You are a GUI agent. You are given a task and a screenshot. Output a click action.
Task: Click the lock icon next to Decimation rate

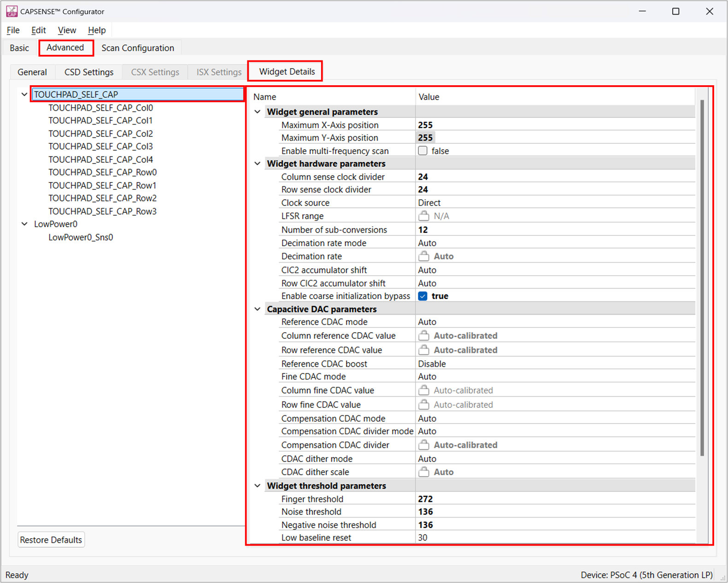pos(423,256)
